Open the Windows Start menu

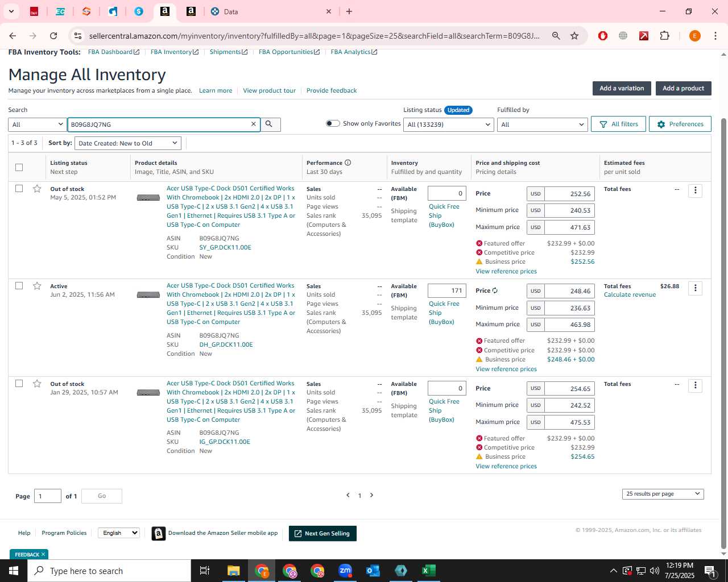pyautogui.click(x=14, y=571)
